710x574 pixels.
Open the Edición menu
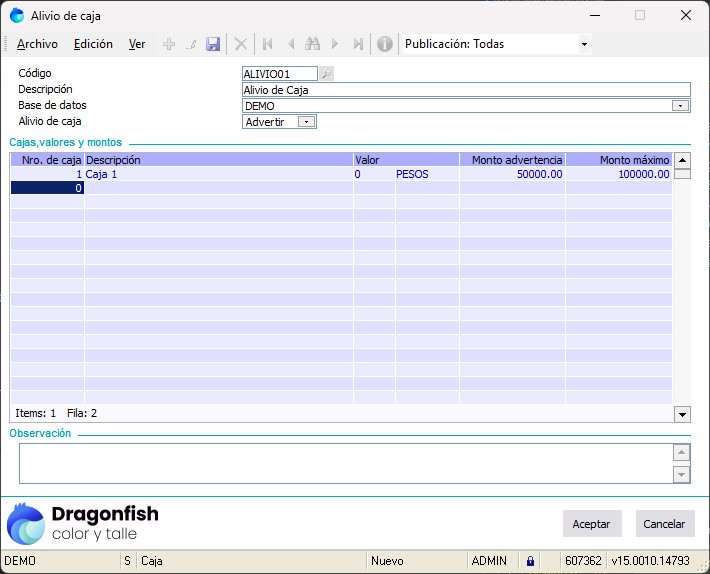[x=93, y=44]
